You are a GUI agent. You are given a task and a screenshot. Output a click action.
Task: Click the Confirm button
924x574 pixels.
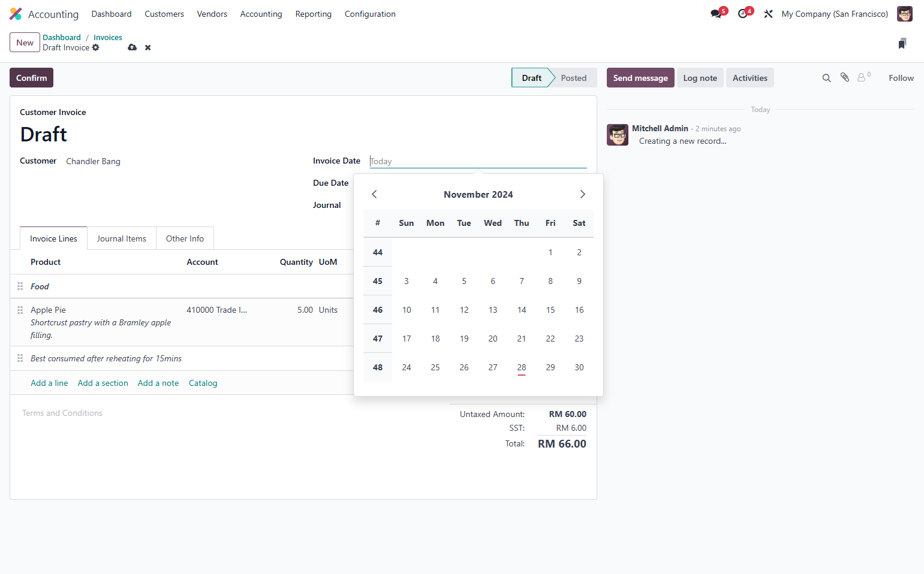(31, 78)
